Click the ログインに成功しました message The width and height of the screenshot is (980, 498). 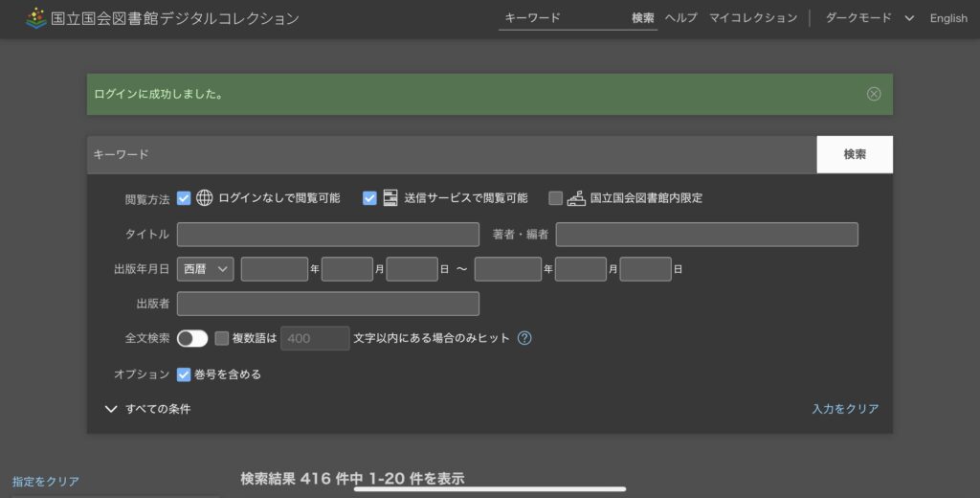[159, 95]
